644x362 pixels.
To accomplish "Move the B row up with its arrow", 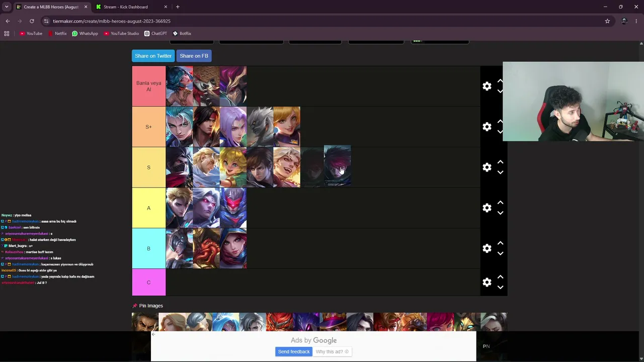I will 500,243.
